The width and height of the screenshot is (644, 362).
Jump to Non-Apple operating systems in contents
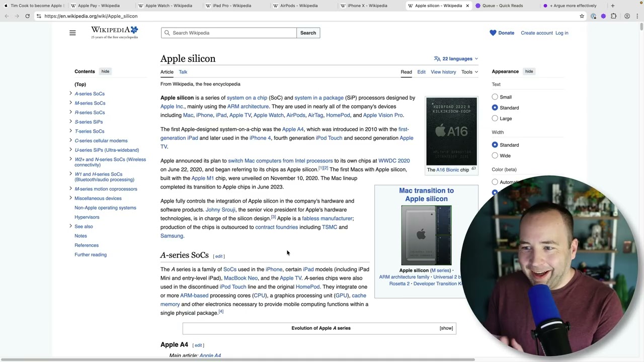click(105, 208)
